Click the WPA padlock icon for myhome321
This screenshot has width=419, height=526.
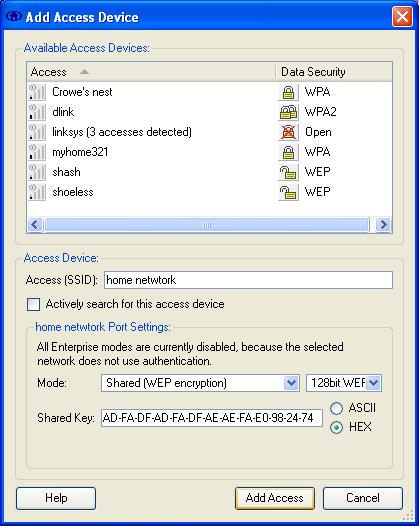(288, 152)
